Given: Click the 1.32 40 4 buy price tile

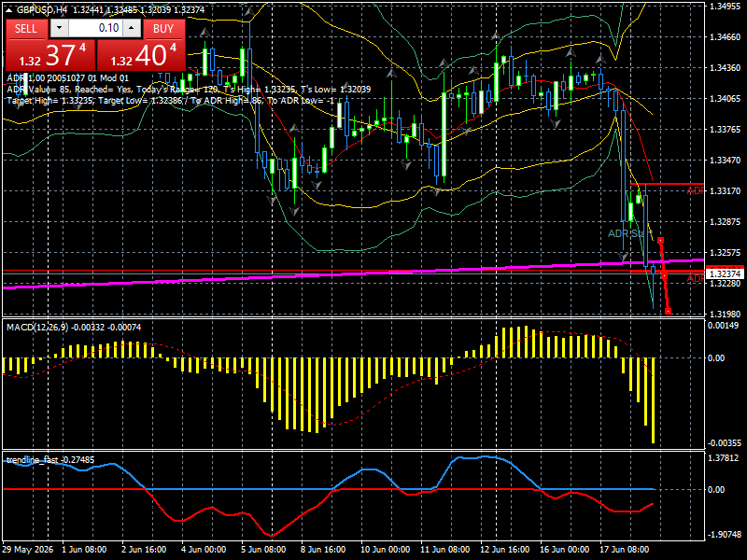Looking at the screenshot, I should [x=141, y=55].
